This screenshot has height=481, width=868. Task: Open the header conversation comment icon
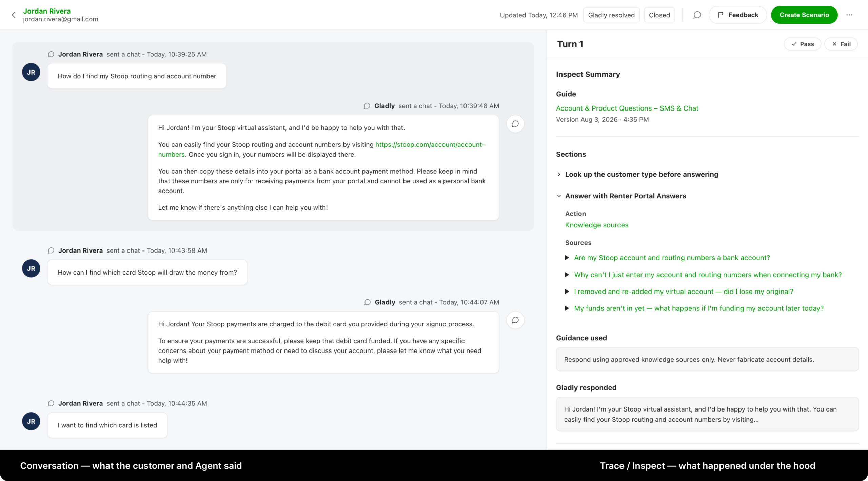pyautogui.click(x=697, y=15)
